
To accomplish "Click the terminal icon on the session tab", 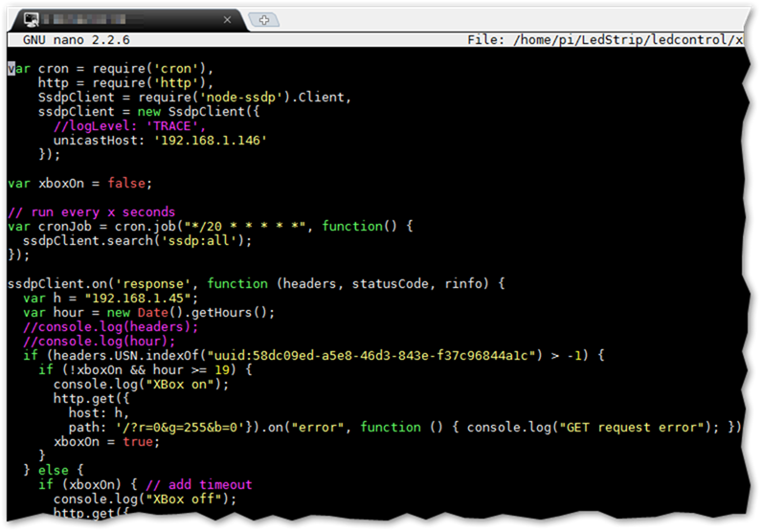I will (x=31, y=19).
